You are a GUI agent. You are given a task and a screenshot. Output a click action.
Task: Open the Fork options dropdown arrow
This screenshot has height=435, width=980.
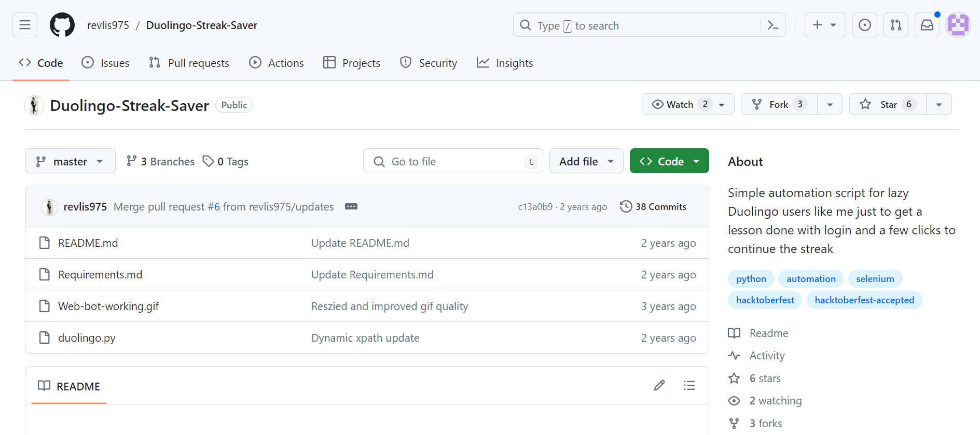pyautogui.click(x=830, y=104)
